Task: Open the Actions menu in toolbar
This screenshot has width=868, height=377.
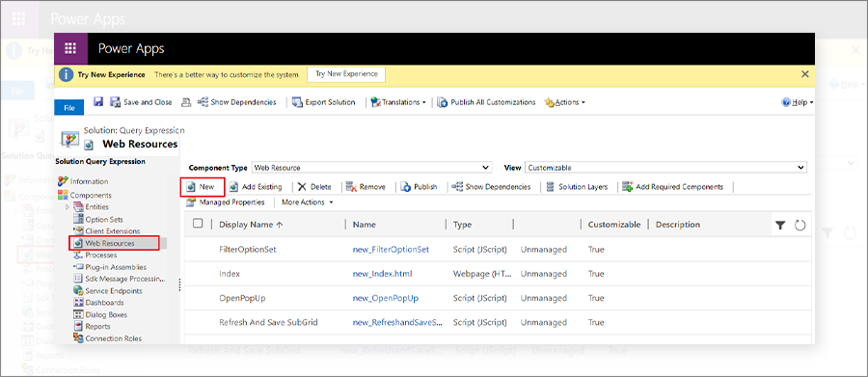Action: click(564, 102)
